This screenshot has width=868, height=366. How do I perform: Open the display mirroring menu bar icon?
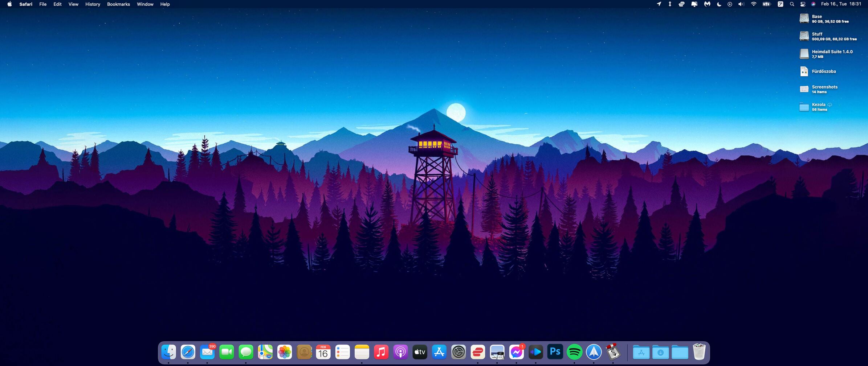(x=694, y=4)
